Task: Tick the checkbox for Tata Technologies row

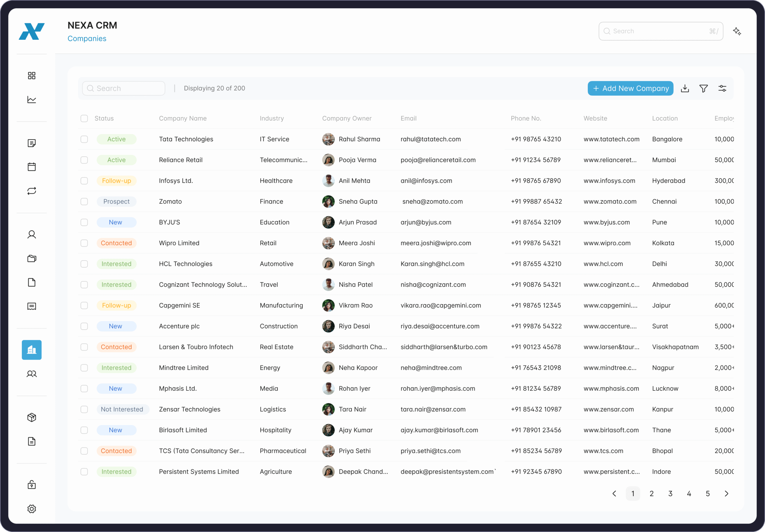Action: (x=84, y=139)
